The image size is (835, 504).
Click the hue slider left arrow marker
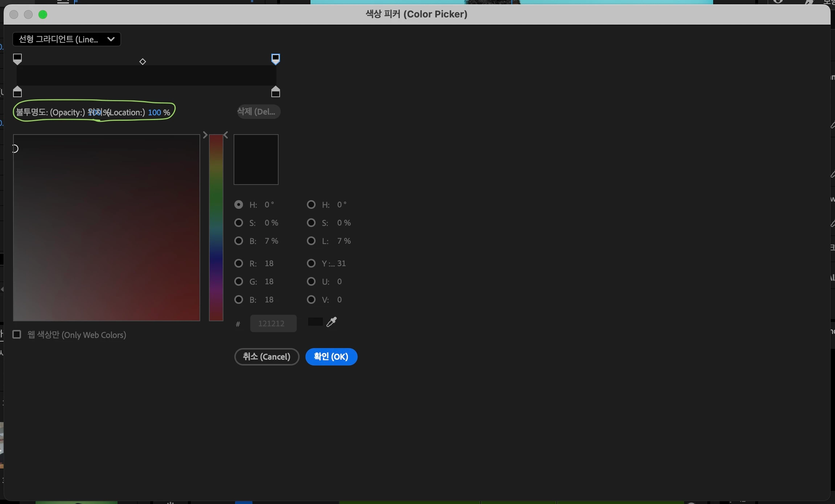tap(226, 135)
